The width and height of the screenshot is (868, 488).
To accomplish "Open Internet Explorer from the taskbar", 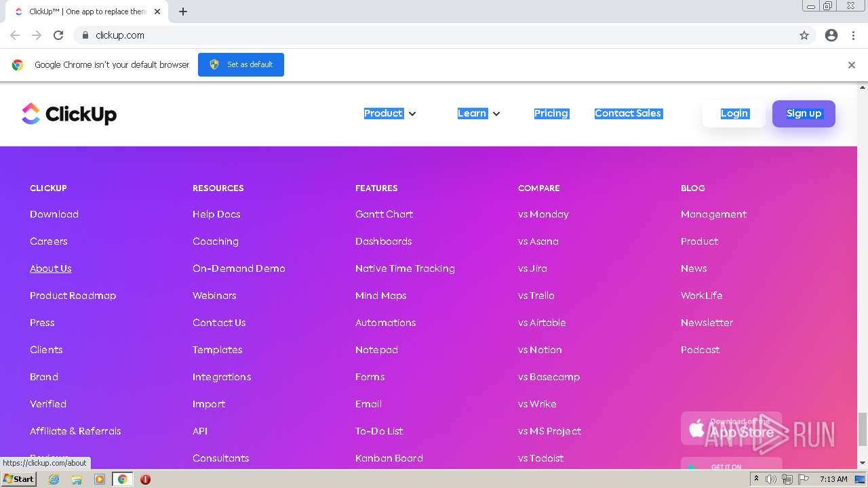I will (54, 479).
